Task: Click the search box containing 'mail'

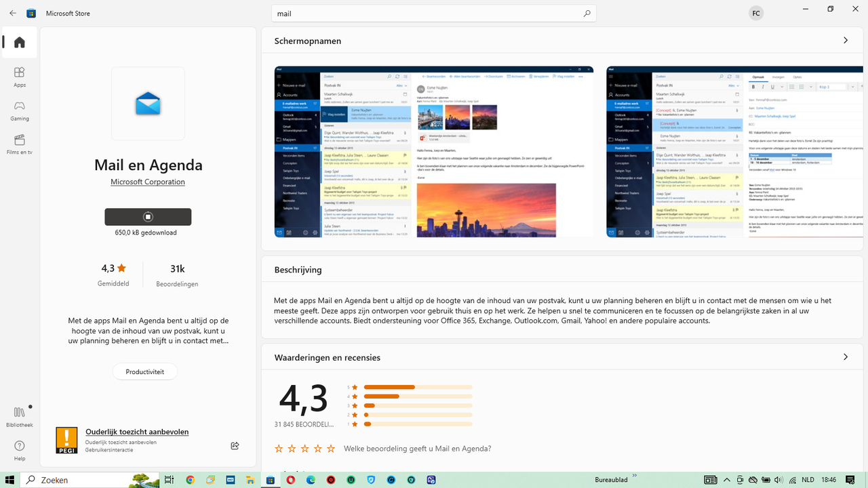Action: point(434,13)
